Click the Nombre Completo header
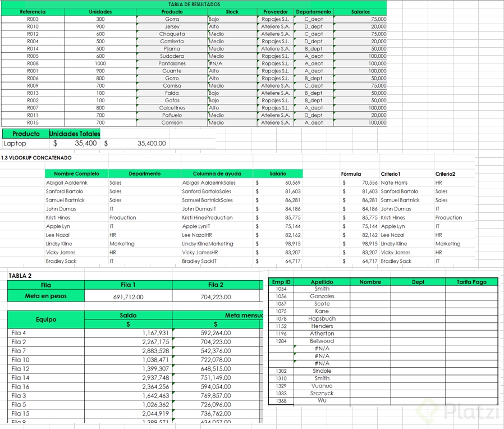The height and width of the screenshot is (429, 504). tap(76, 174)
